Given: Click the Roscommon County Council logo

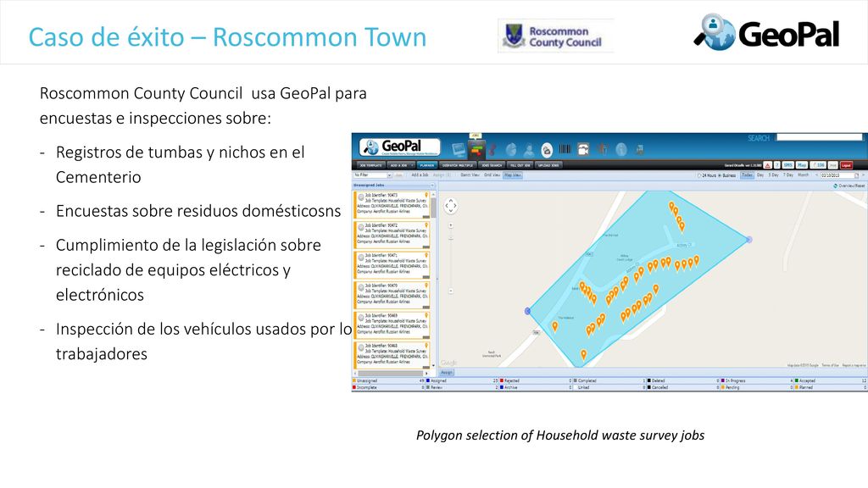Looking at the screenshot, I should (x=555, y=36).
